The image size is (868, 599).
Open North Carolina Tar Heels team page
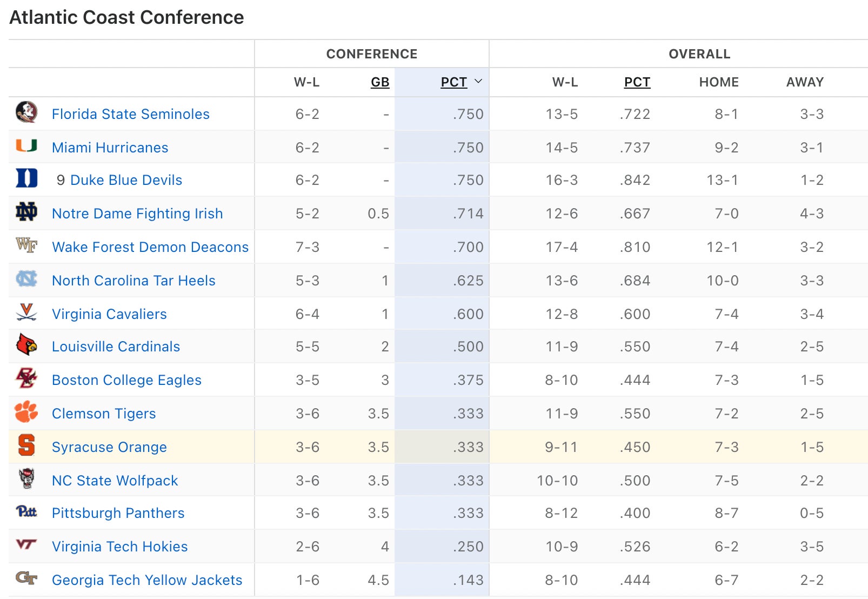[x=133, y=281]
